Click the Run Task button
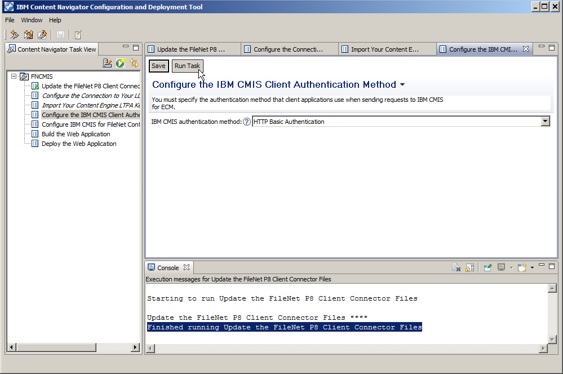This screenshot has height=375, width=563. pyautogui.click(x=187, y=66)
